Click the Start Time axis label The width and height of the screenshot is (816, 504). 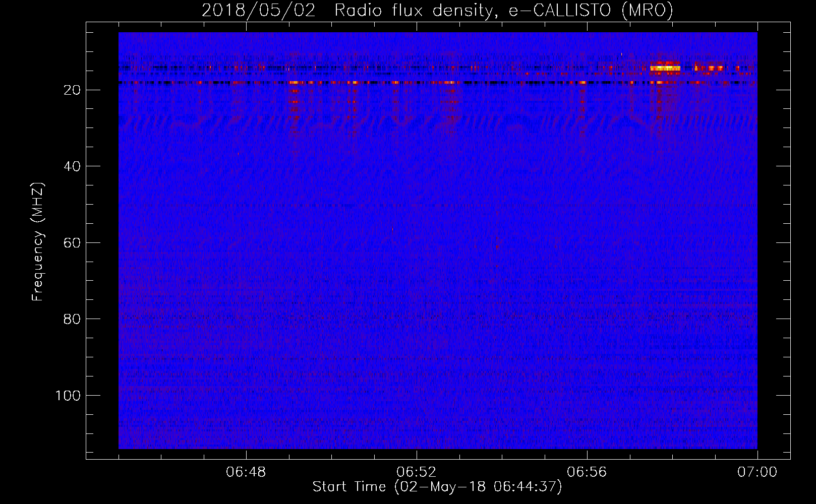pyautogui.click(x=437, y=487)
